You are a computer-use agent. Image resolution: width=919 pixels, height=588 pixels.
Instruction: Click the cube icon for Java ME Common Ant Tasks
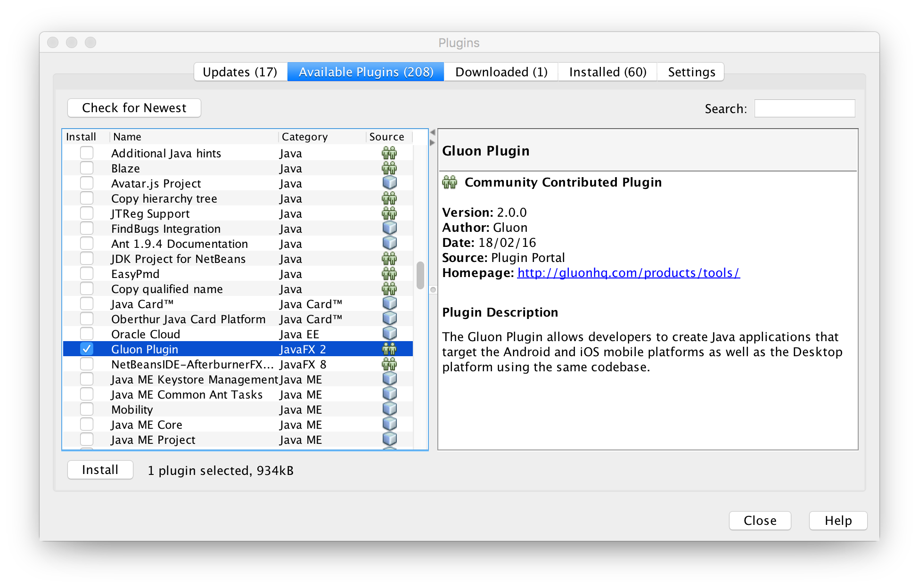(389, 394)
